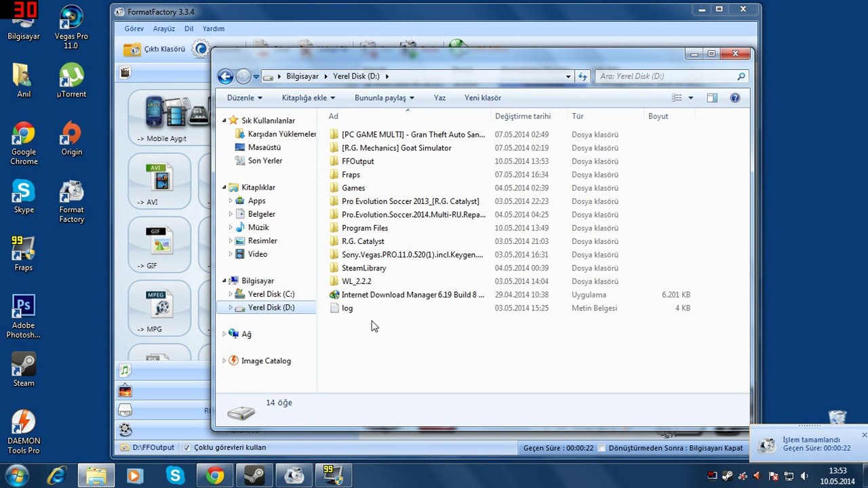Image resolution: width=868 pixels, height=488 pixels.
Task: Click the Explorer search field
Action: tap(671, 77)
